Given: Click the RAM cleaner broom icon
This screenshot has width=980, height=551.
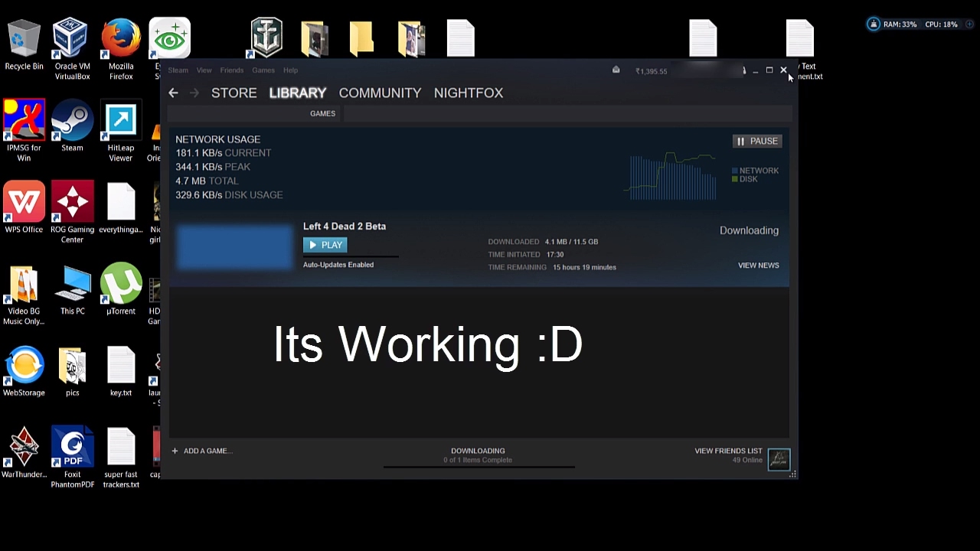Looking at the screenshot, I should (873, 24).
